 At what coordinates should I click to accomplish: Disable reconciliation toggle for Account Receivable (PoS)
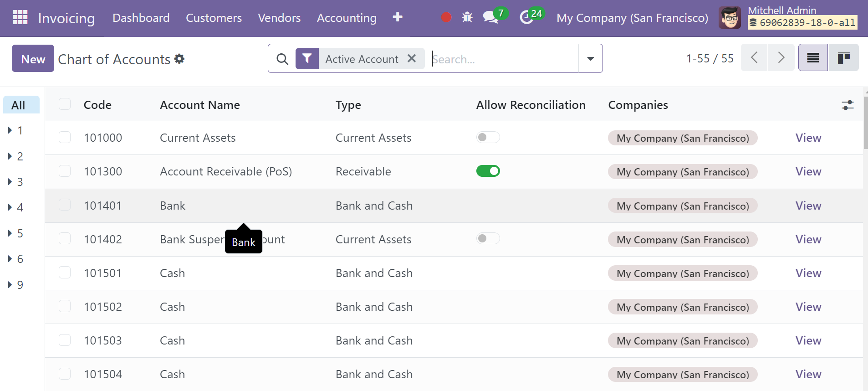(488, 171)
